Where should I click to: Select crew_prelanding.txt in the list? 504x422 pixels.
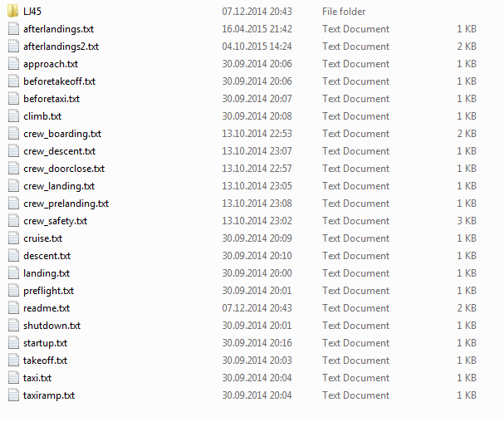pos(66,204)
